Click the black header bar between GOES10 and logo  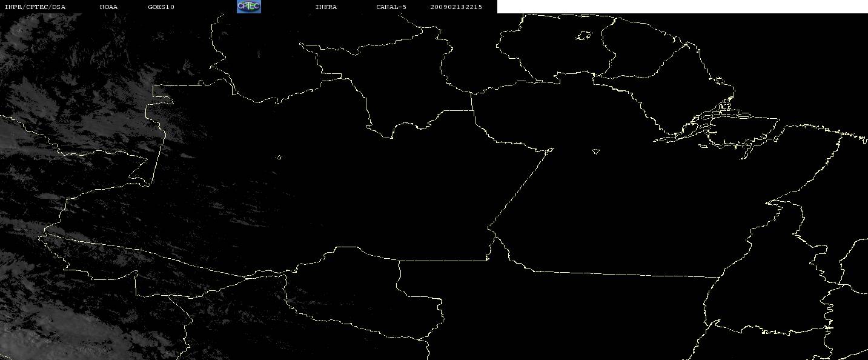click(x=206, y=7)
